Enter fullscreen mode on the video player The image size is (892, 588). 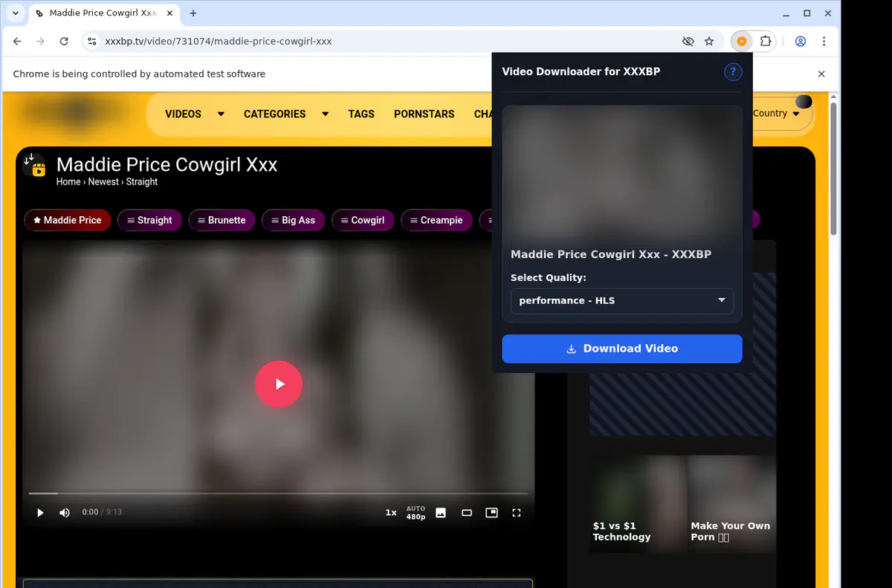(x=517, y=513)
